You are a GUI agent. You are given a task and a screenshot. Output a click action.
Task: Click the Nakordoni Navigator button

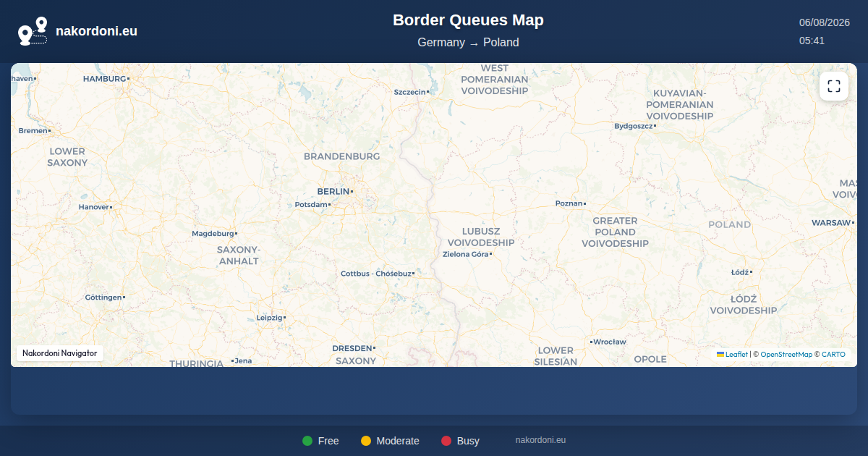click(x=60, y=353)
